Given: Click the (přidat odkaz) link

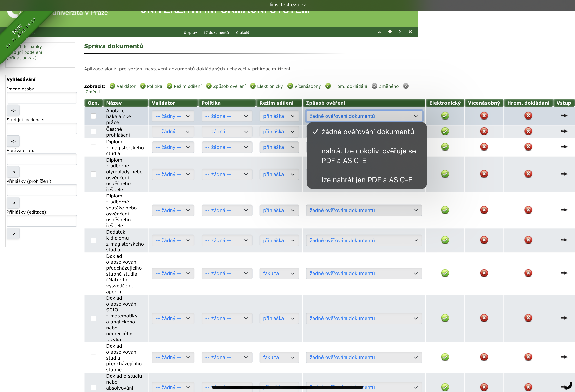Looking at the screenshot, I should pyautogui.click(x=22, y=58).
